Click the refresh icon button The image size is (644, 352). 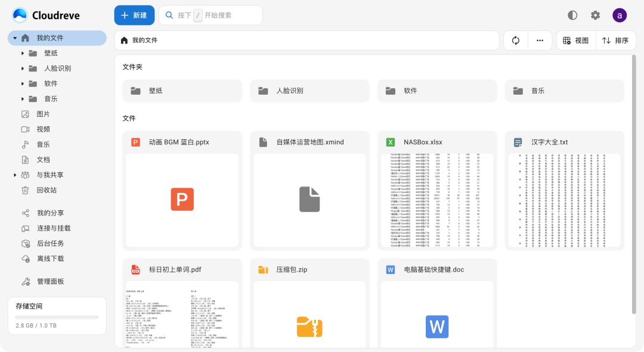[516, 41]
